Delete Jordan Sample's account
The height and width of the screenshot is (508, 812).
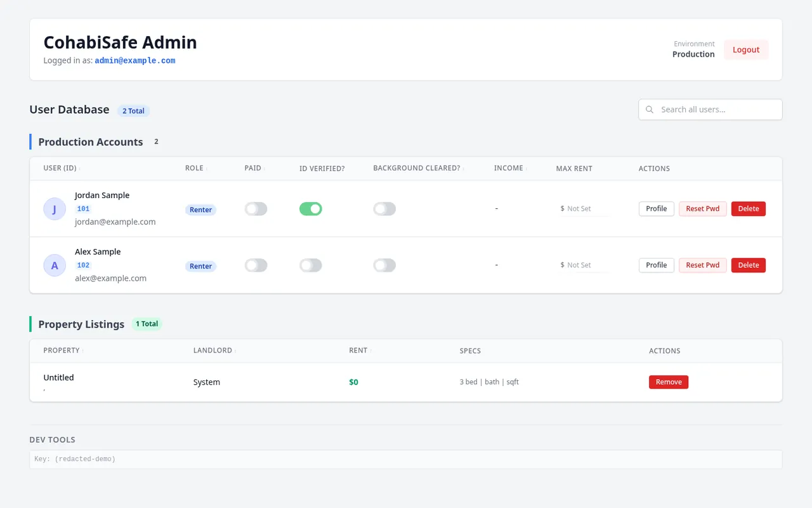click(x=749, y=209)
